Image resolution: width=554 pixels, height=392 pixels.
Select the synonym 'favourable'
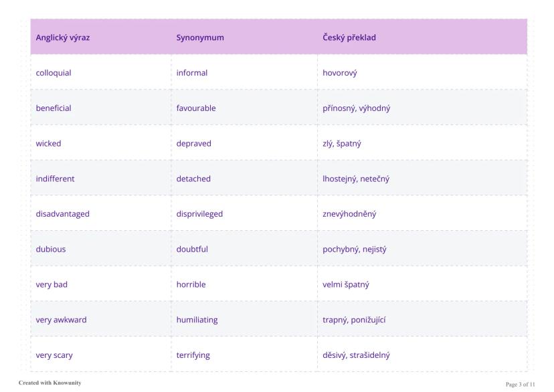coord(196,108)
